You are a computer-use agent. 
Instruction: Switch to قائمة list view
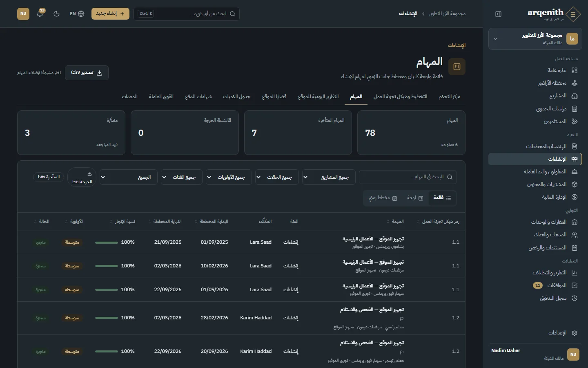442,198
